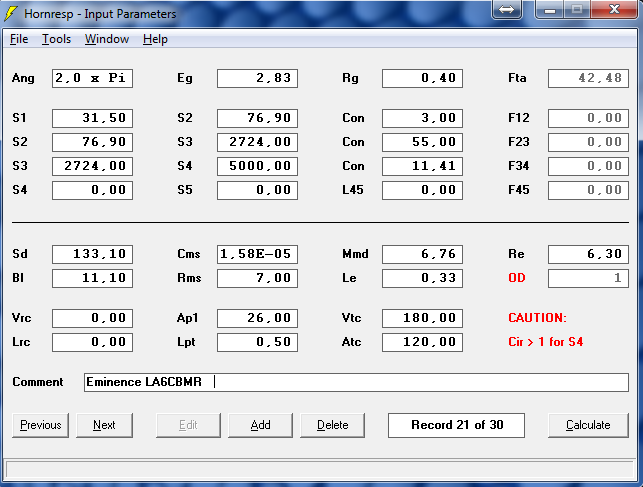Select the Lrc input field
The image size is (643, 487).
point(92,342)
